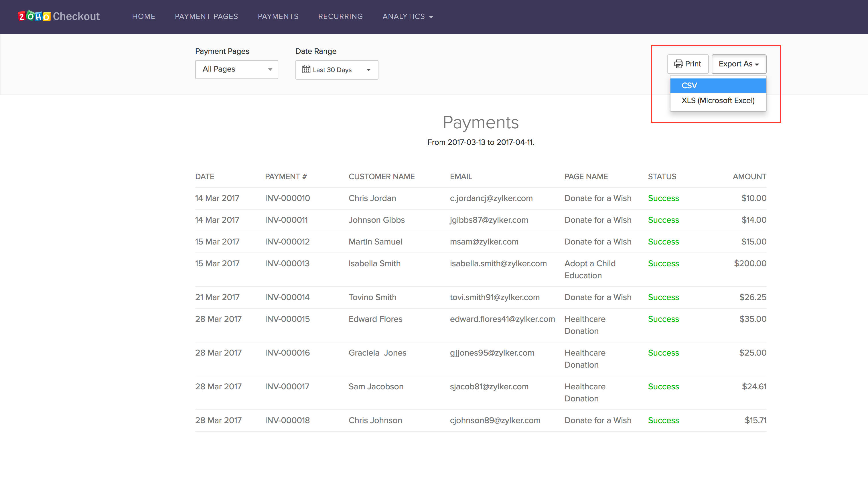868x485 pixels.
Task: Click the printer icon beside Print label
Action: 678,64
